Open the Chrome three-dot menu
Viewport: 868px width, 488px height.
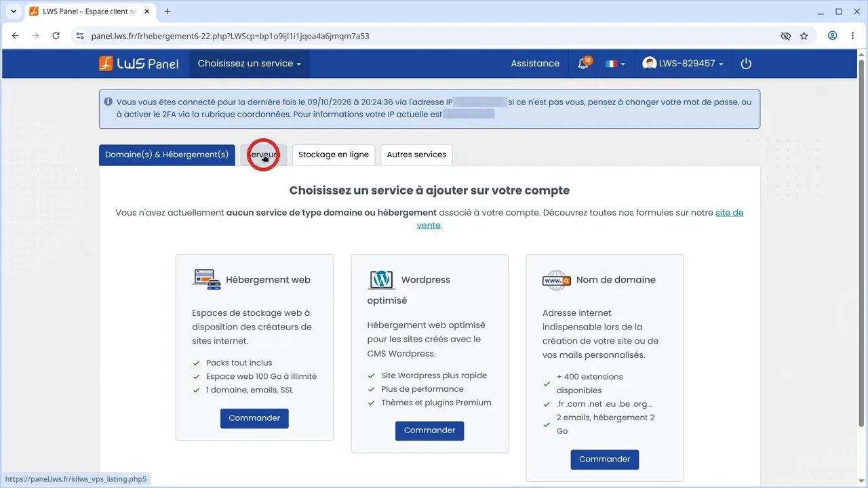point(852,36)
